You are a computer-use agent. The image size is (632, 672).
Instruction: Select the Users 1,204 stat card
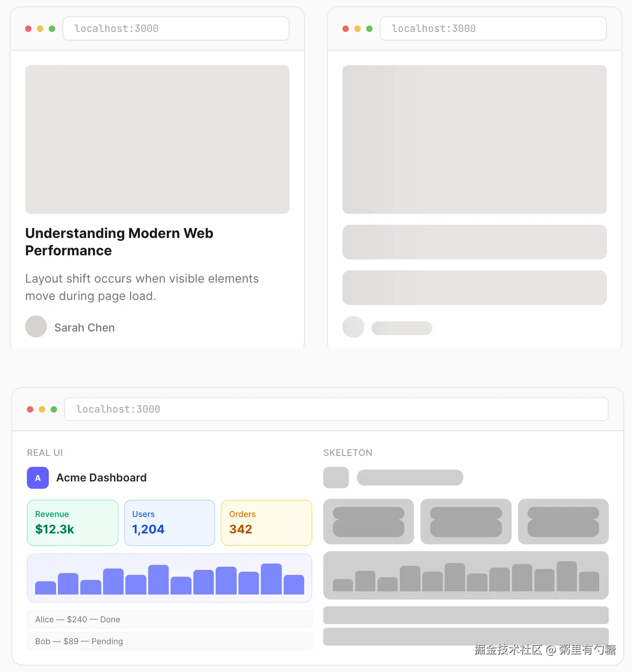coord(170,523)
